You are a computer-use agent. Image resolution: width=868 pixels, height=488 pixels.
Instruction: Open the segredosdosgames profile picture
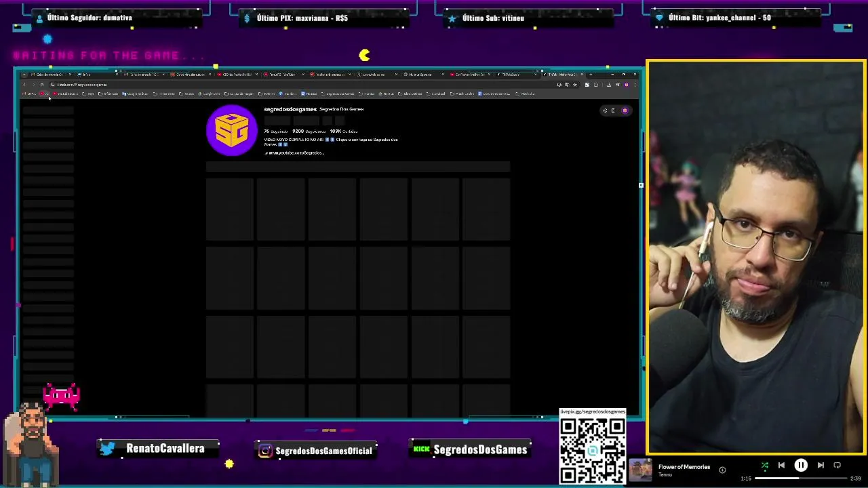[x=232, y=131]
